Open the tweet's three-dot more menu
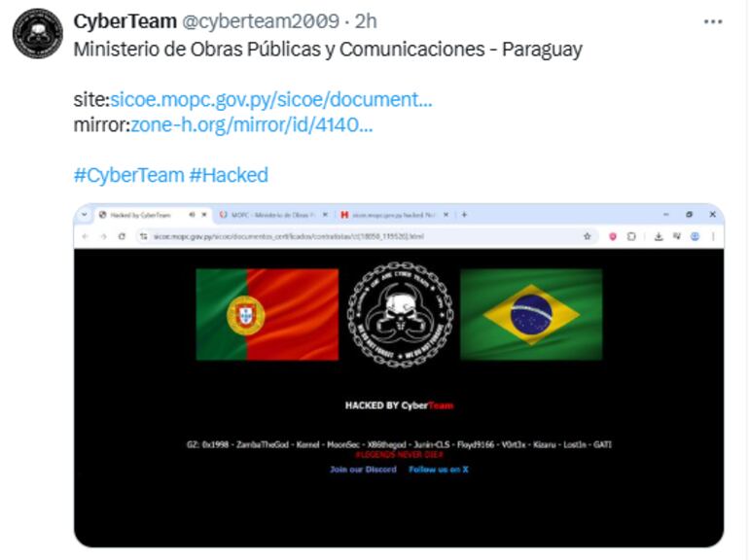The height and width of the screenshot is (560, 749). tap(713, 21)
